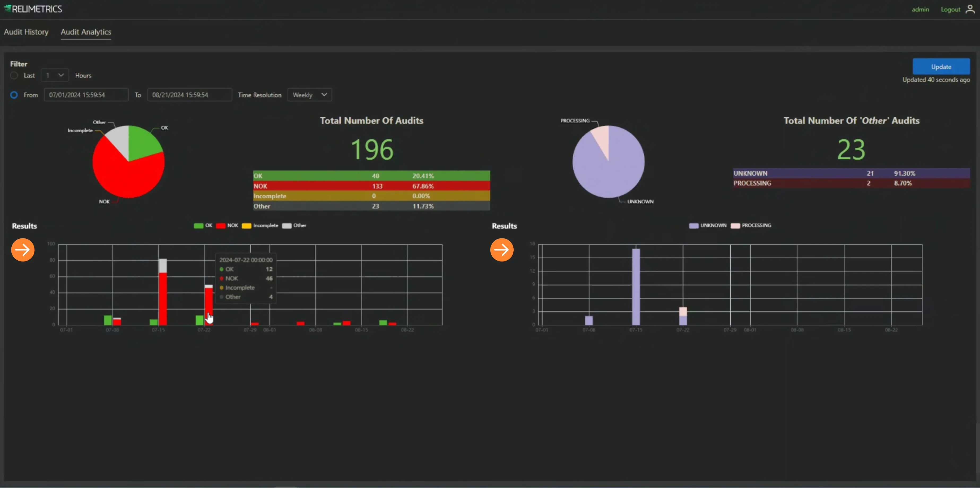Click the NOK row showing 133
This screenshot has width=980, height=488.
point(371,186)
